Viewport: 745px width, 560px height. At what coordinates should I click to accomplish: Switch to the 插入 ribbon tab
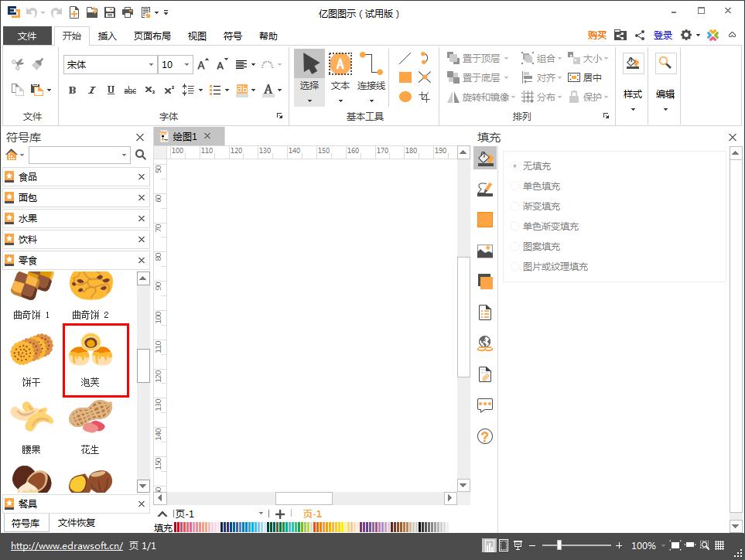(108, 36)
